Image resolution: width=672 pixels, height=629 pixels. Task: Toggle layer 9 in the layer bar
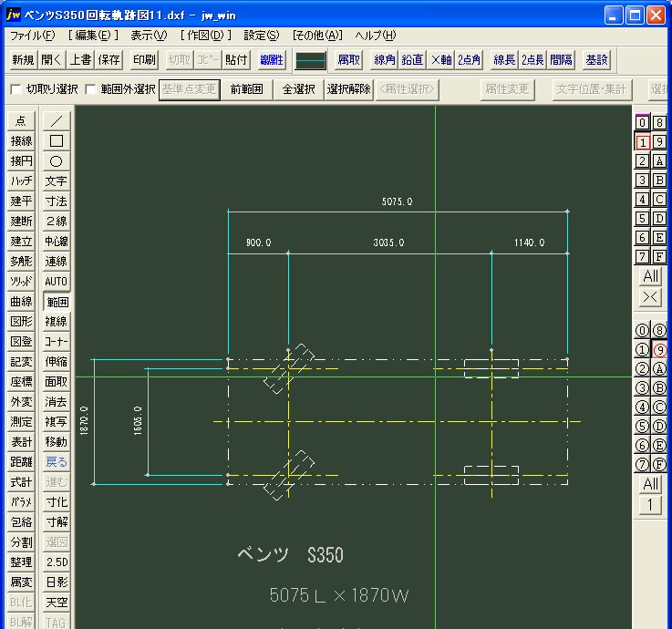(x=659, y=142)
